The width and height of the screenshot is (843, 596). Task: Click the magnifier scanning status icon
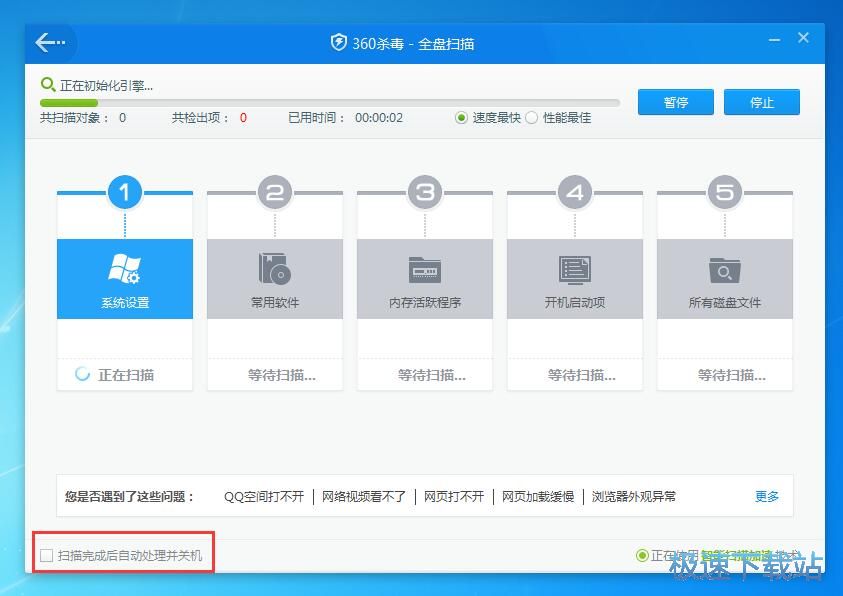coord(48,84)
